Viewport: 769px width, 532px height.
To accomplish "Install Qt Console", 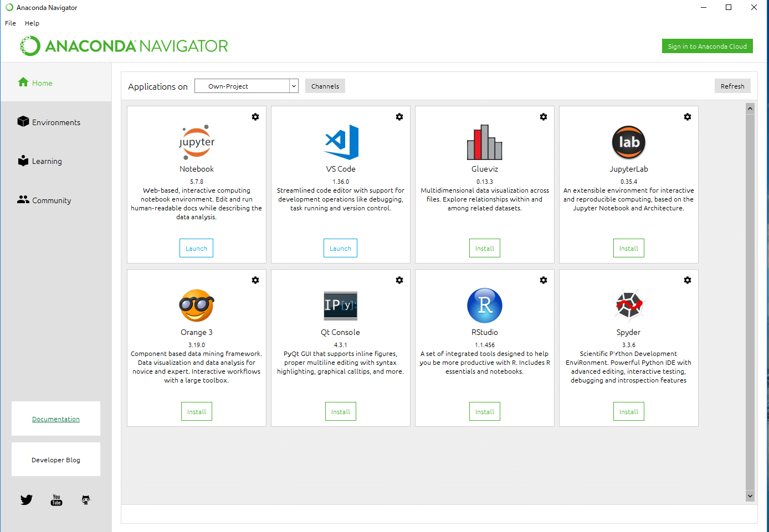I will (341, 411).
